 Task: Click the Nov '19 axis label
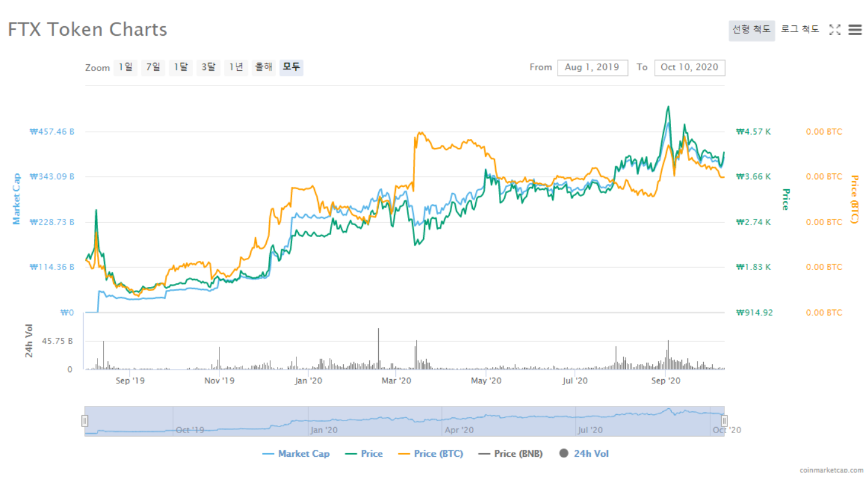[219, 380]
